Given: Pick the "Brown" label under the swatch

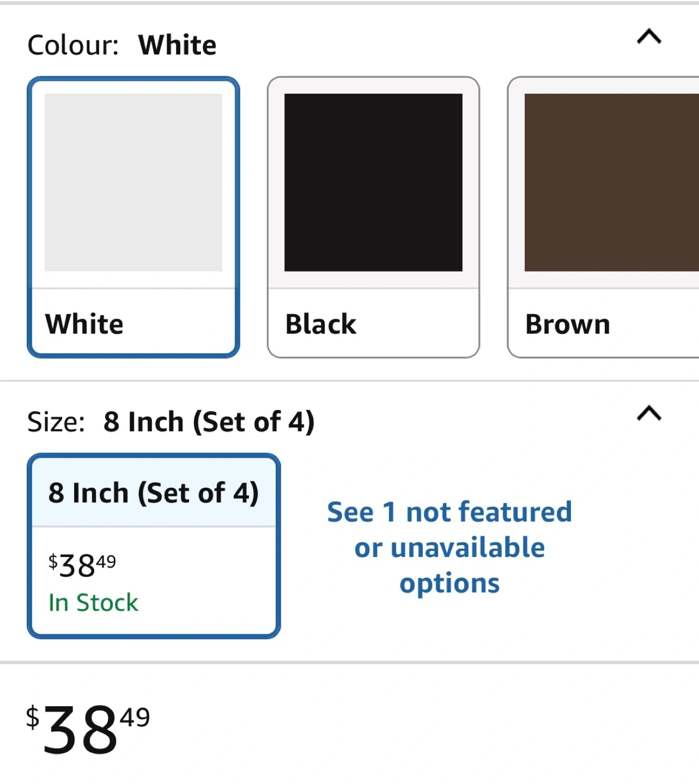Looking at the screenshot, I should click(x=567, y=324).
